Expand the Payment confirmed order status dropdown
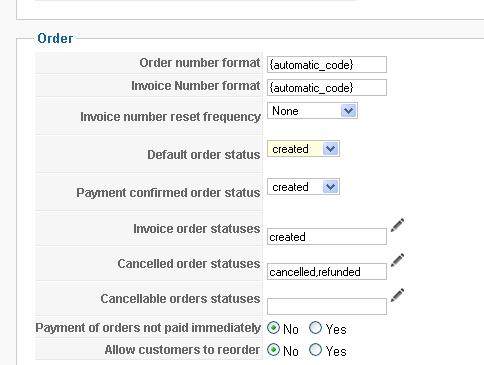 point(303,187)
